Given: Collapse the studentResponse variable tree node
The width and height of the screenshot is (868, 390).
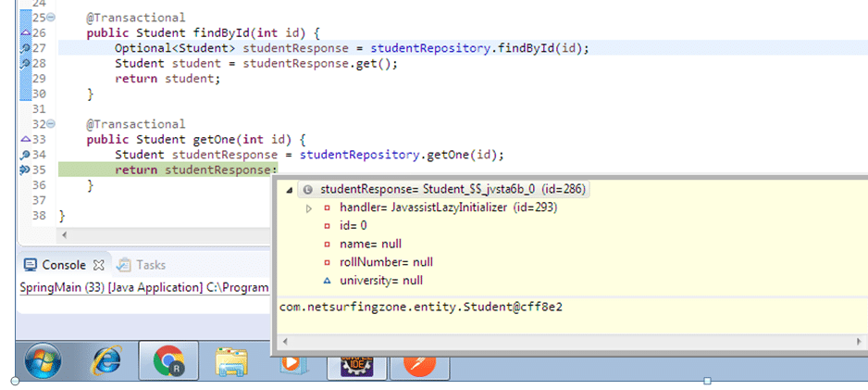Looking at the screenshot, I should pos(290,190).
